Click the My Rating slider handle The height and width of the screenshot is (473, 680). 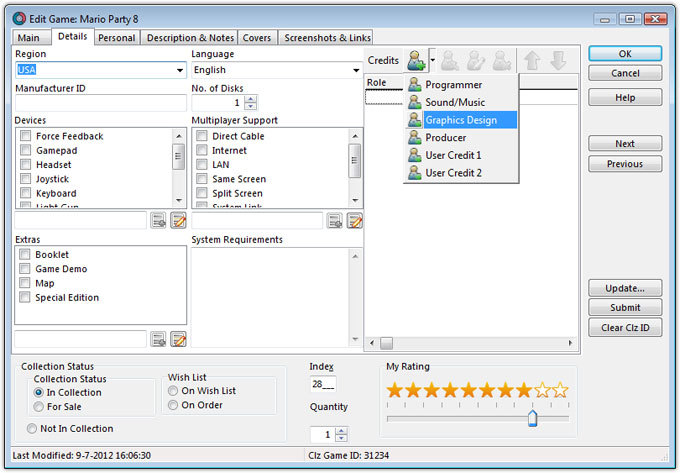coord(533,418)
